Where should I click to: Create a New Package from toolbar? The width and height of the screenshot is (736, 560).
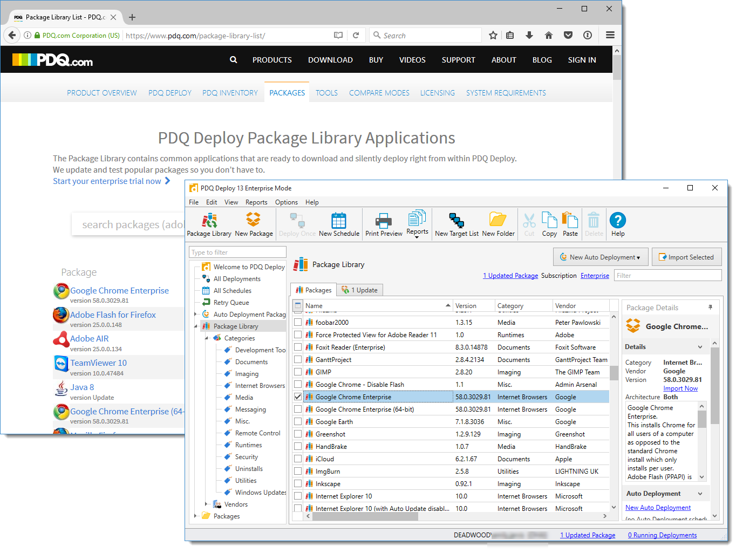click(254, 224)
